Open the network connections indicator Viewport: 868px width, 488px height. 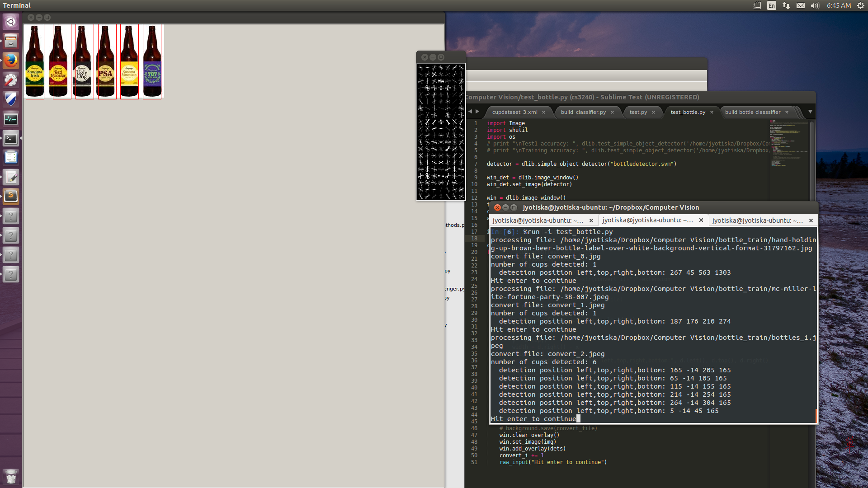786,5
